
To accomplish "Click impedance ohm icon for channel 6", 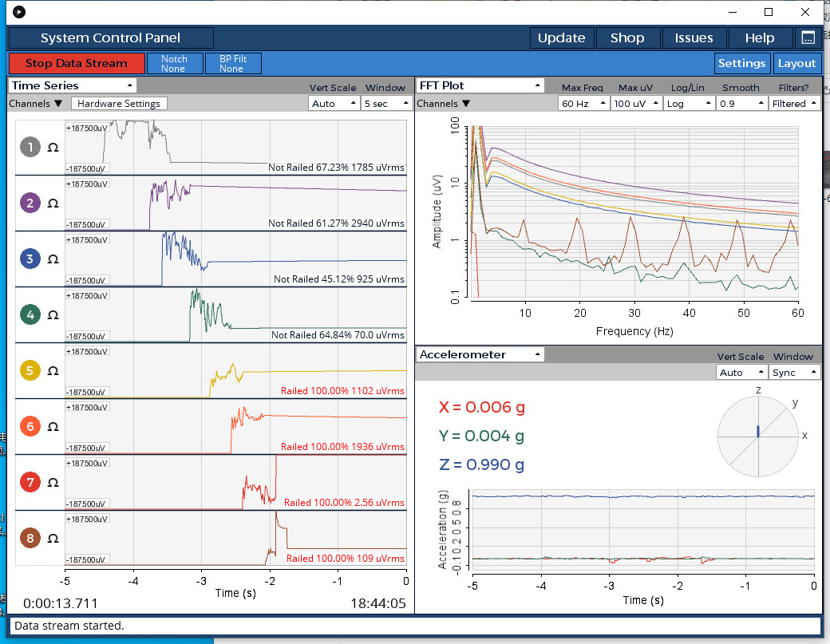I will pos(53,427).
